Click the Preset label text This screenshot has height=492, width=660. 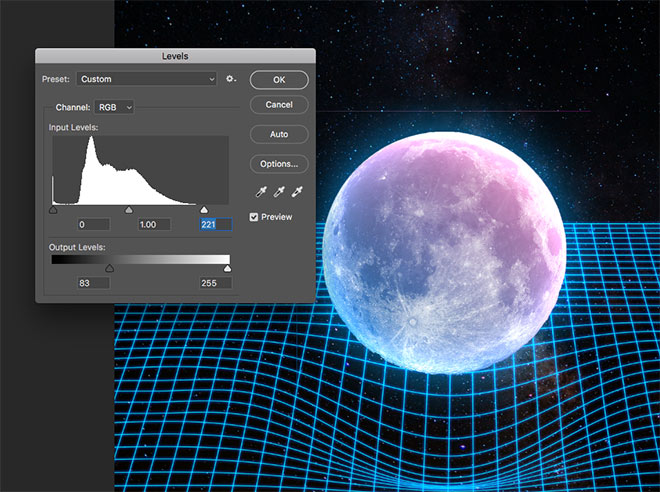[x=56, y=79]
